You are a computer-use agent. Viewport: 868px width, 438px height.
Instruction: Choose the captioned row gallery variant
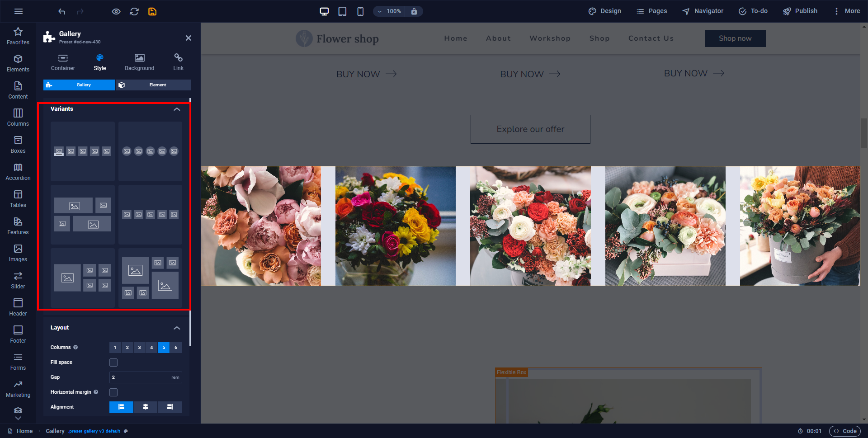[83, 151]
